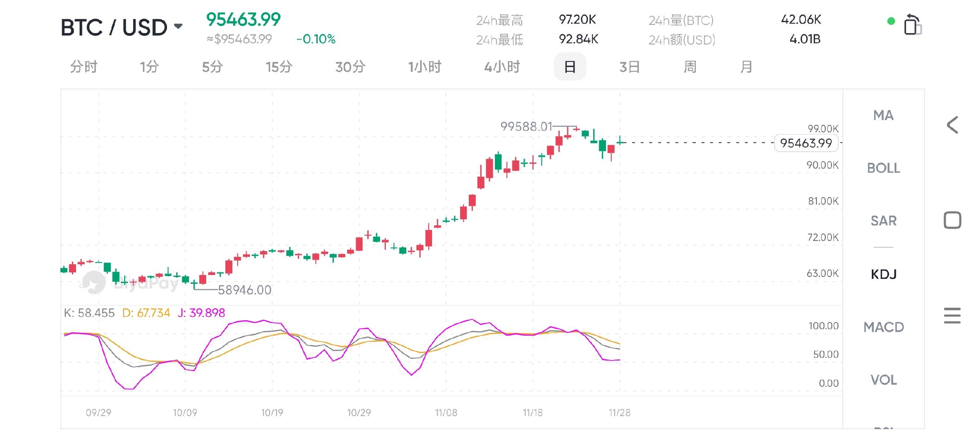
Task: Click the 95463.99 current price label
Action: pos(806,143)
